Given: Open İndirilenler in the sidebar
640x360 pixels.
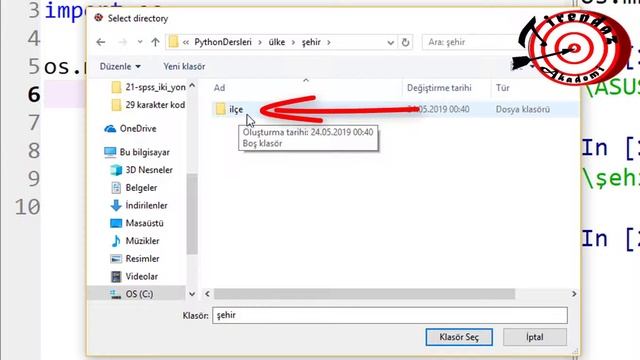Looking at the screenshot, I should click(139, 205).
